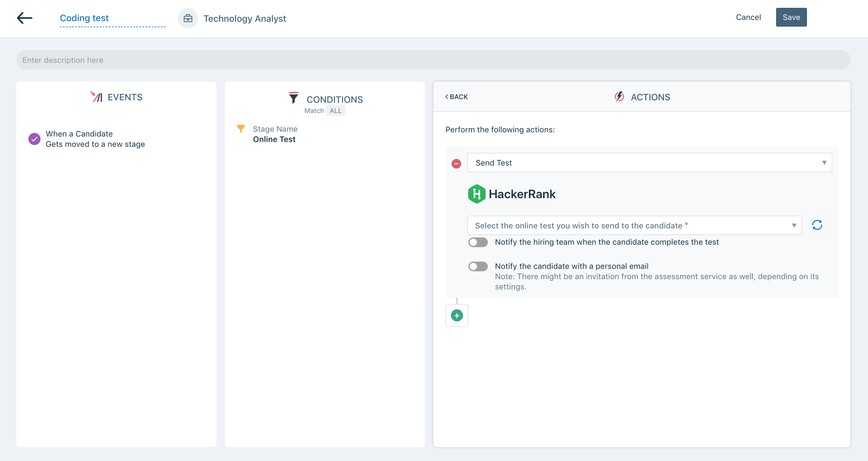
Task: Click the 'Perform the following actions:' text
Action: point(500,130)
